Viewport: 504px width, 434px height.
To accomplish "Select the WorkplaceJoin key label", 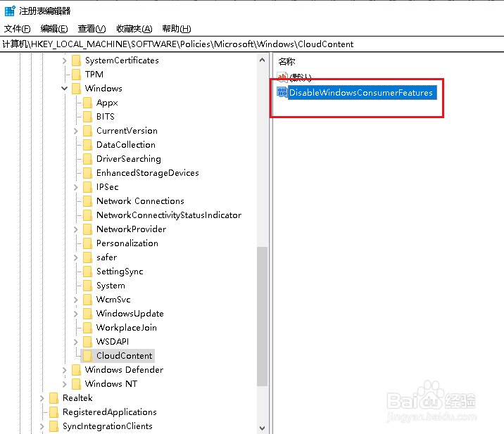I will point(126,328).
